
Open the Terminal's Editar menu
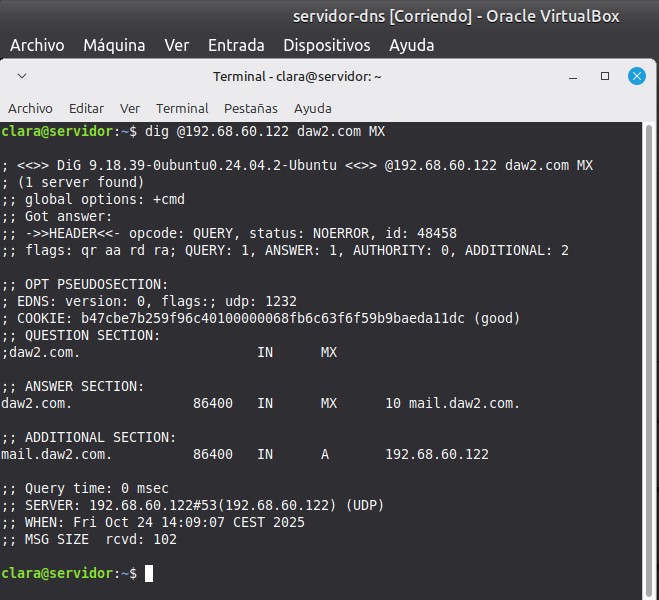click(86, 108)
